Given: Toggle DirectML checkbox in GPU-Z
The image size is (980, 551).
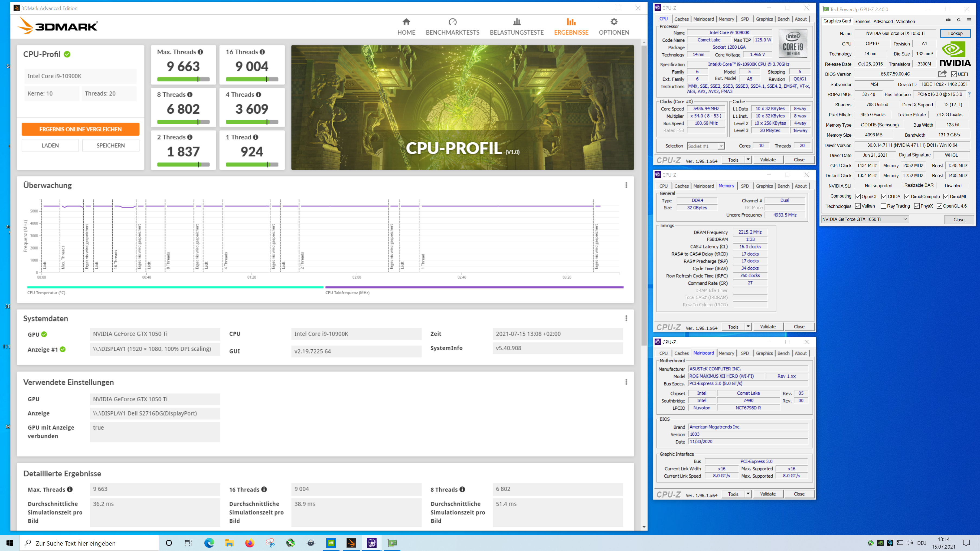Looking at the screenshot, I should point(946,196).
